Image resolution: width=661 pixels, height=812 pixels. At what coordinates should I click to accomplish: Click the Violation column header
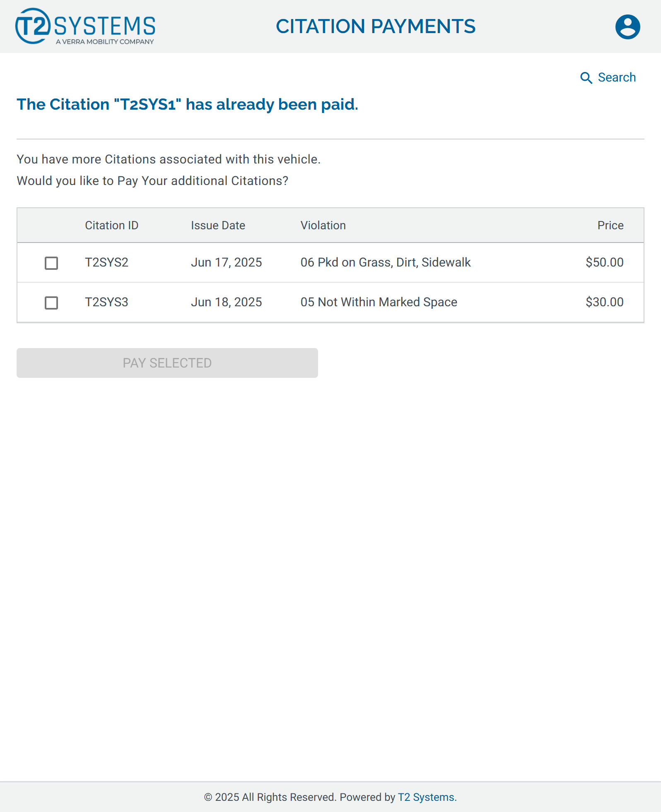click(x=323, y=226)
